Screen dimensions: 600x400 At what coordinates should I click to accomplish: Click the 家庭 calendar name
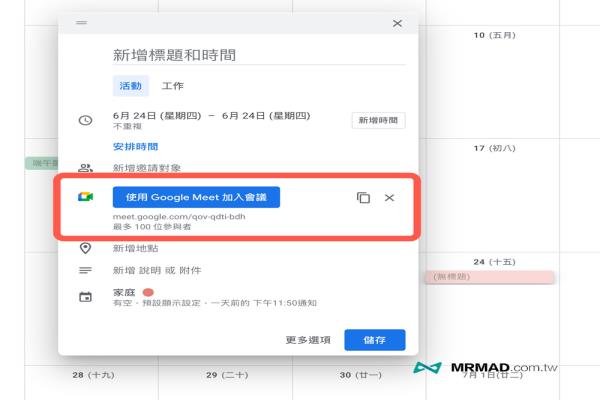[x=124, y=292]
